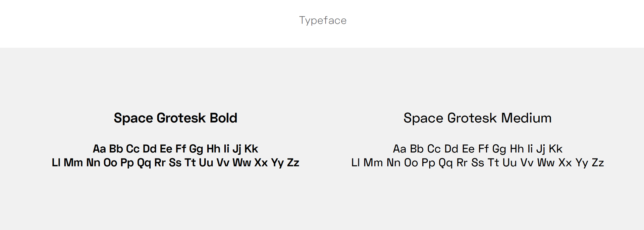Select the Space Grotesk Medium title
Image resolution: width=644 pixels, height=230 pixels.
tap(477, 118)
